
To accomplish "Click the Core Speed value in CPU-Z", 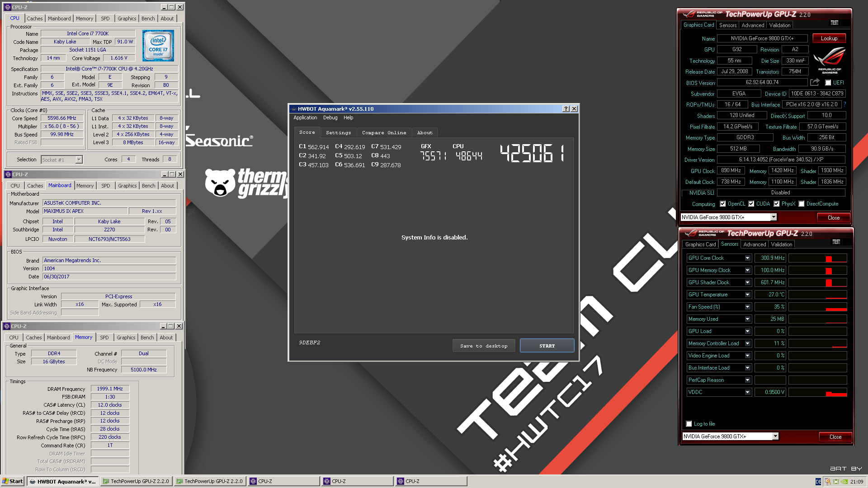I will click(x=62, y=118).
